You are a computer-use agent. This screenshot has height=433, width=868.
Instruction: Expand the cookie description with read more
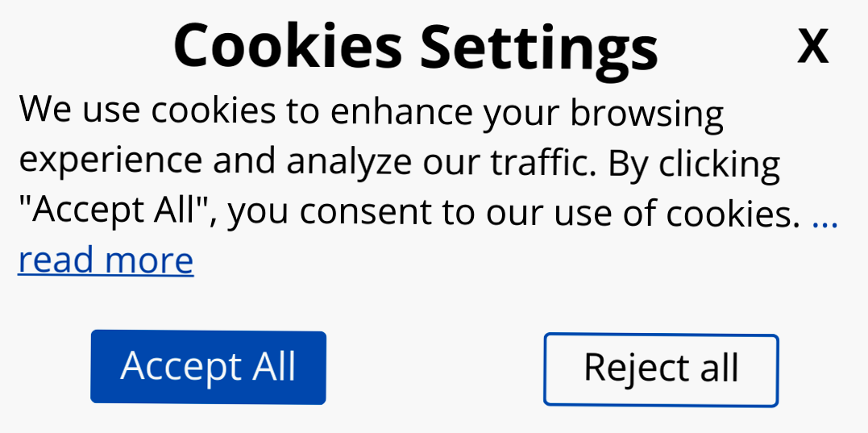(106, 260)
